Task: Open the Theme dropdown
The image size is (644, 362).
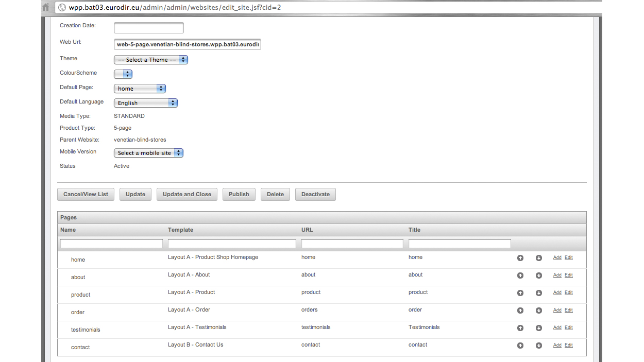Action: pyautogui.click(x=151, y=60)
